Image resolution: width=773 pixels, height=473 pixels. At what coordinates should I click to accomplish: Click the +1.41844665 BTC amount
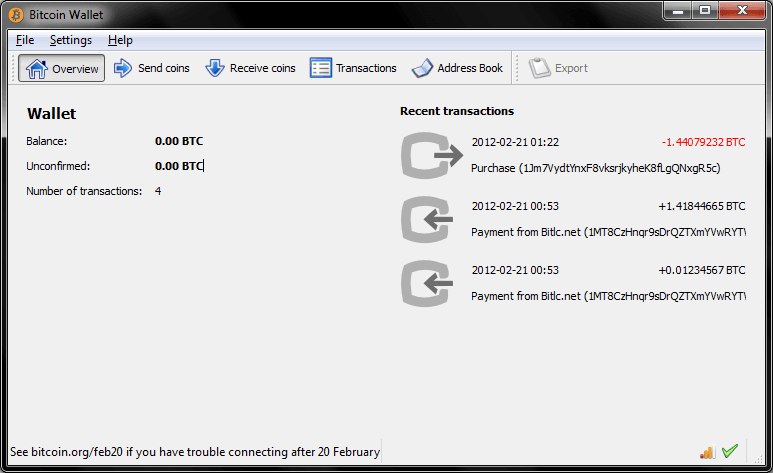pyautogui.click(x=701, y=207)
